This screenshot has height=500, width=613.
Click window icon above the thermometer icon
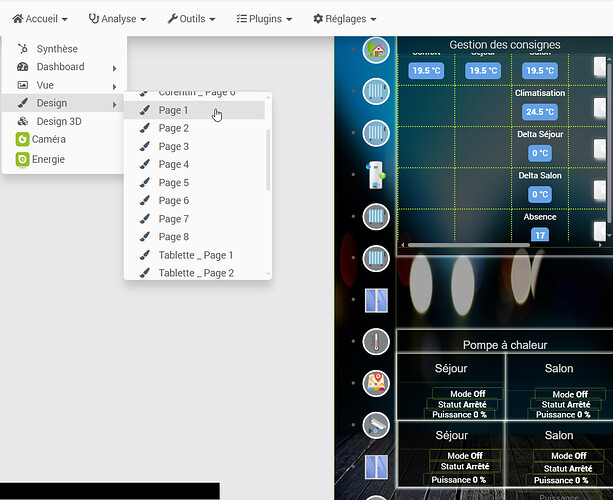pos(376,300)
